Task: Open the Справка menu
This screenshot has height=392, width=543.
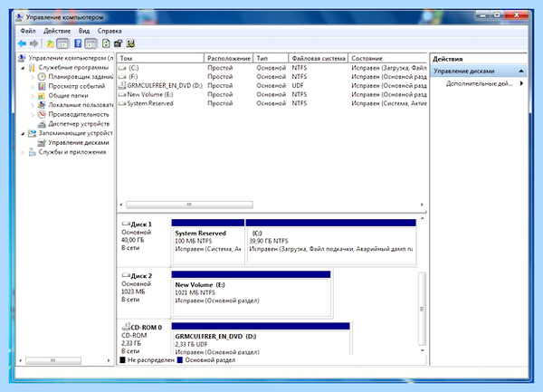Action: 110,31
